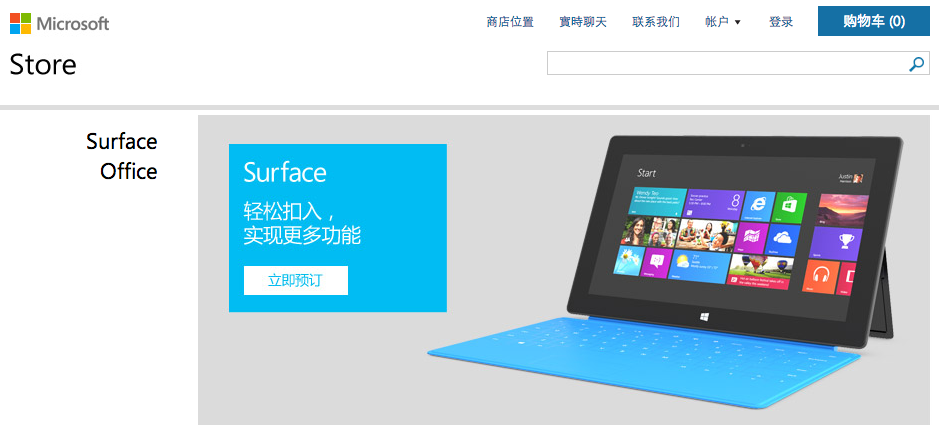Screen dimensions: 939x432
Task: Open the 购物车 (0) shopping cart button
Action: [874, 21]
